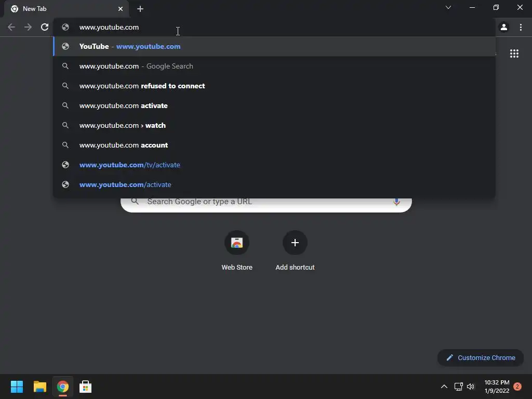Reload the page with the refresh icon
This screenshot has height=399, width=532.
[x=45, y=27]
